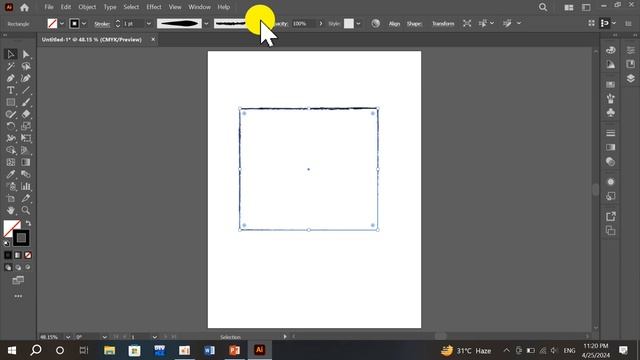640x360 pixels.
Task: Select the Paintbrush tool
Action: coord(26,102)
